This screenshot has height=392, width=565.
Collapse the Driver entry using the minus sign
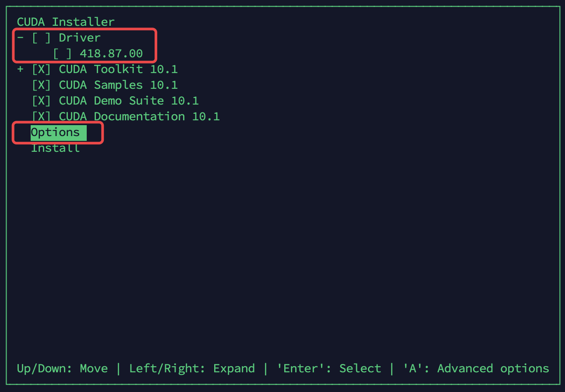pyautogui.click(x=20, y=38)
